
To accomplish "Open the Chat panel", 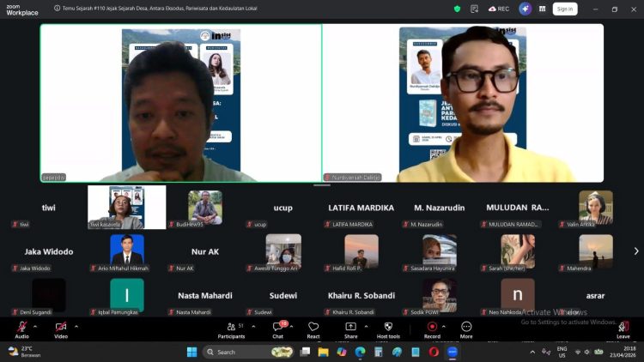I will (278, 327).
